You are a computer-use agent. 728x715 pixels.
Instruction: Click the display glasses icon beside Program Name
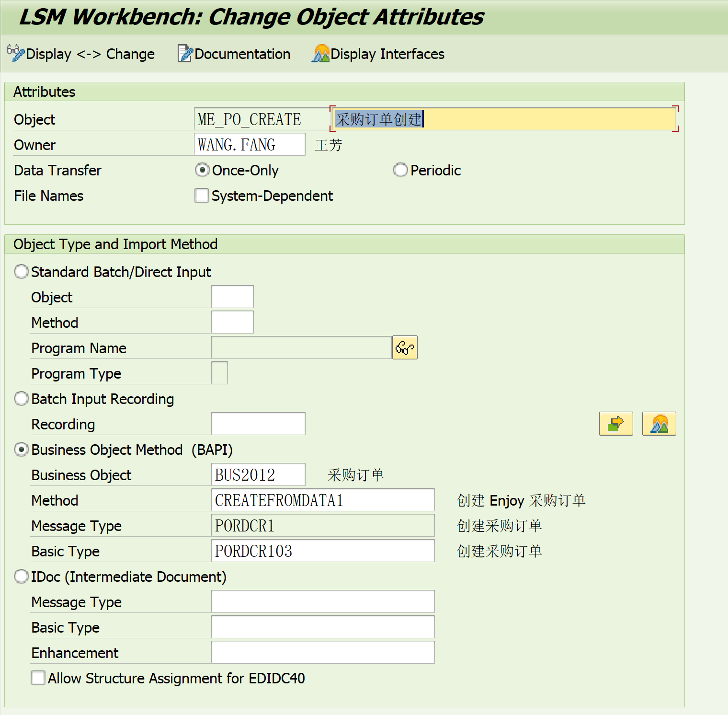tap(405, 347)
